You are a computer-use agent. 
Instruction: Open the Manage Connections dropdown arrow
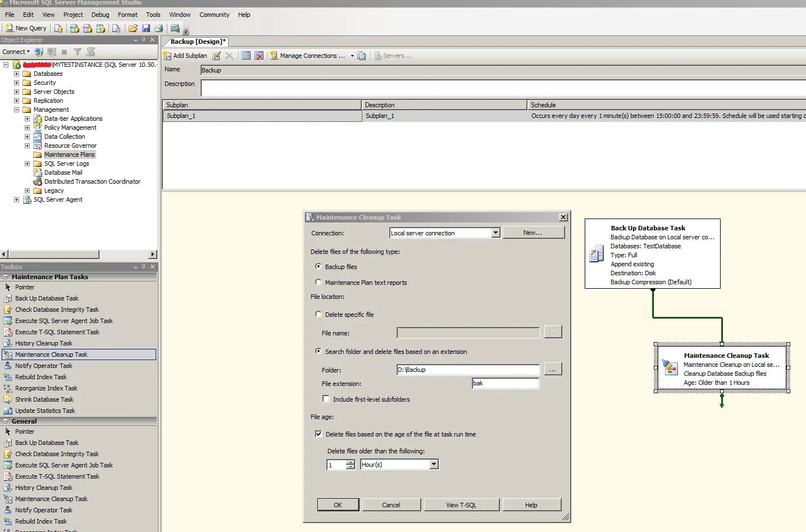(x=352, y=56)
